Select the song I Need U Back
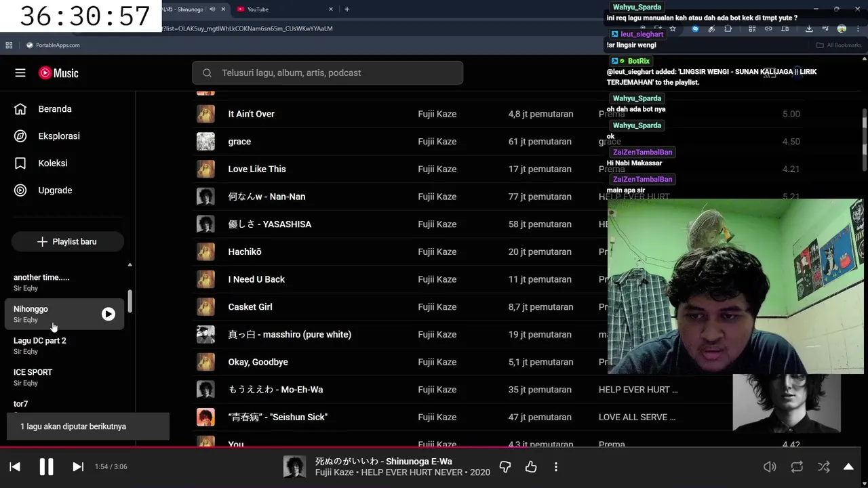 [x=256, y=279]
